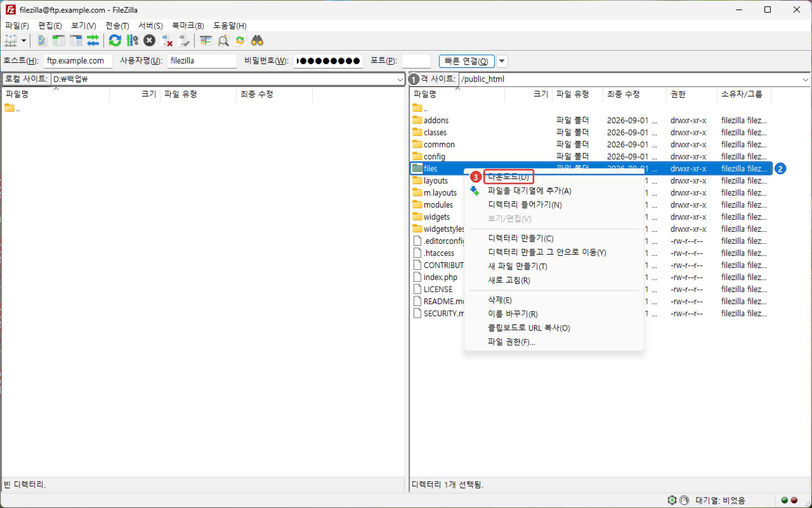Cancel the current operation icon
Screen dimensions: 812x508
pyautogui.click(x=149, y=41)
